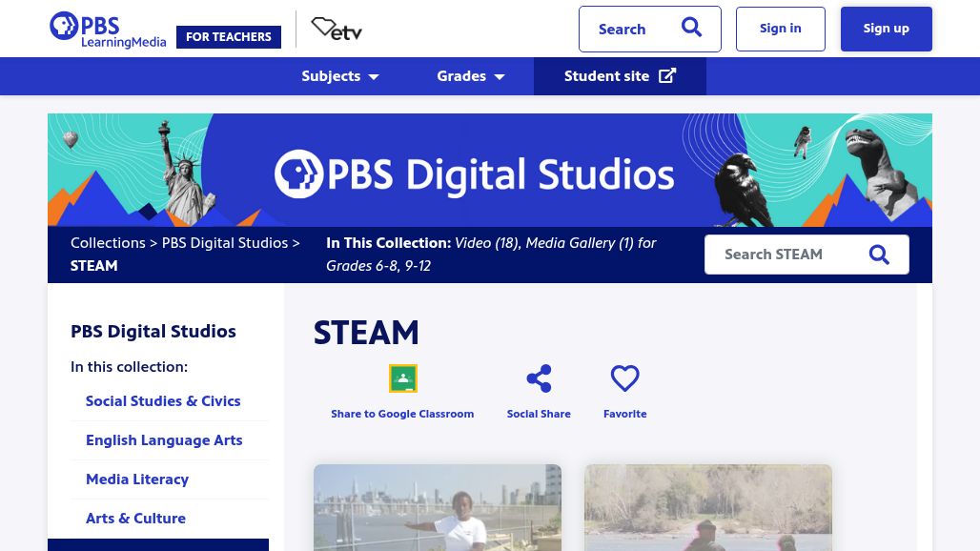The height and width of the screenshot is (551, 980).
Task: Click the Student site external link icon
Action: (667, 75)
